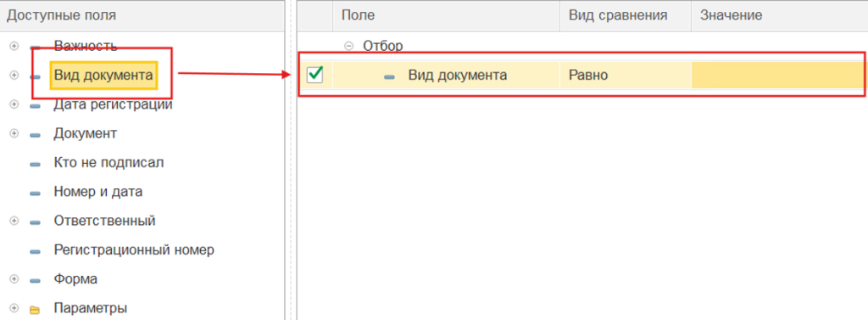The width and height of the screenshot is (868, 320).
Task: Select Вид документа in available fields
Action: point(103,75)
